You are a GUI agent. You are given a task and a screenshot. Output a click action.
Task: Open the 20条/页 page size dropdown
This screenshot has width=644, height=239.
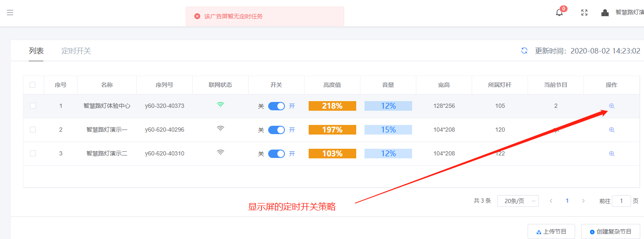518,201
